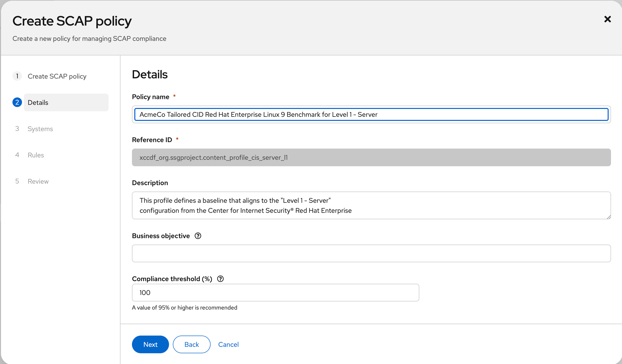Click inside the Description text area

(x=371, y=205)
